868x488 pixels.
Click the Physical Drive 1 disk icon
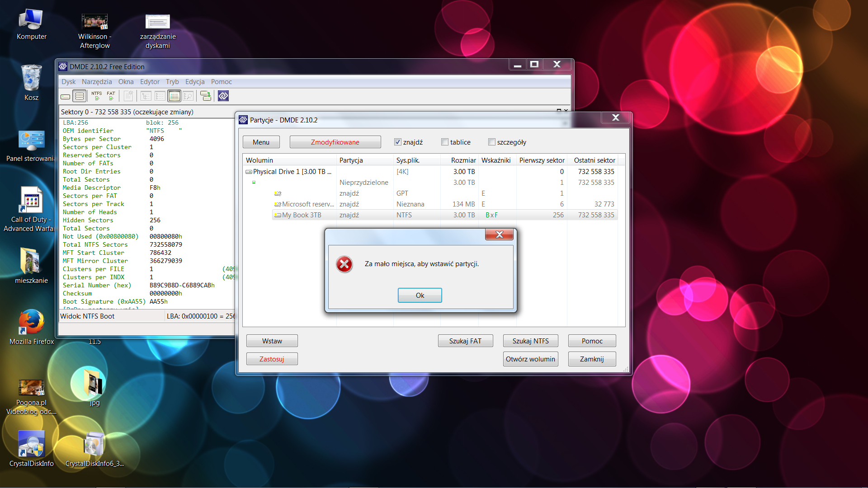pyautogui.click(x=249, y=172)
